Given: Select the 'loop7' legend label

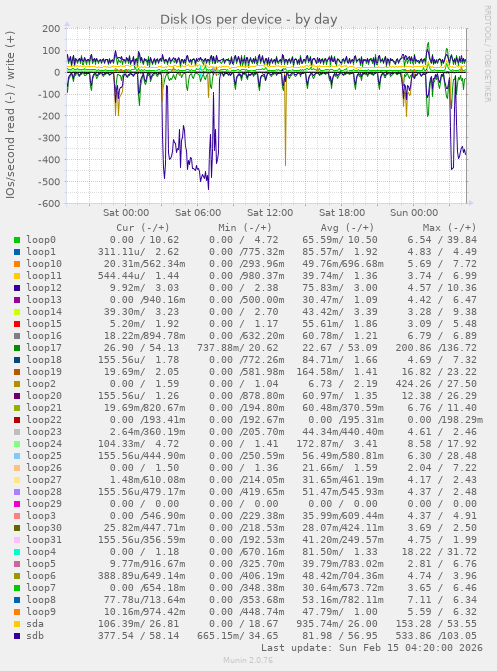Looking at the screenshot, I should [x=41, y=588].
